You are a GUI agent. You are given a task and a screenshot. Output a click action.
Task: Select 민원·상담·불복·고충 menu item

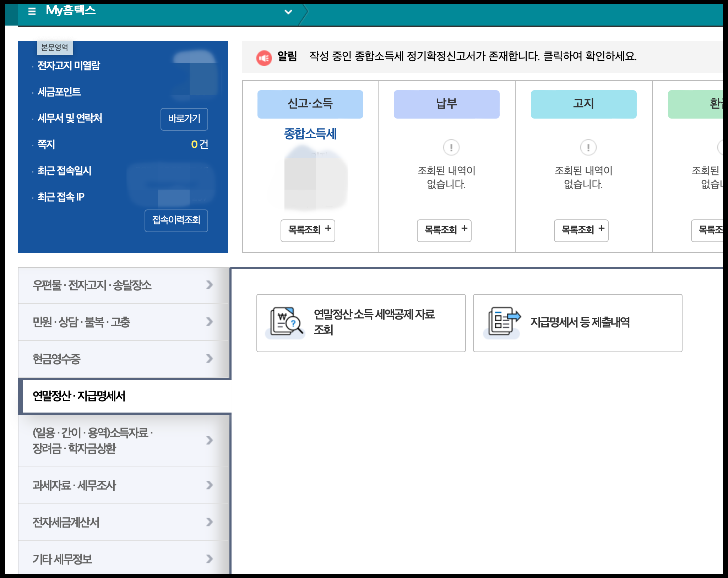82,322
